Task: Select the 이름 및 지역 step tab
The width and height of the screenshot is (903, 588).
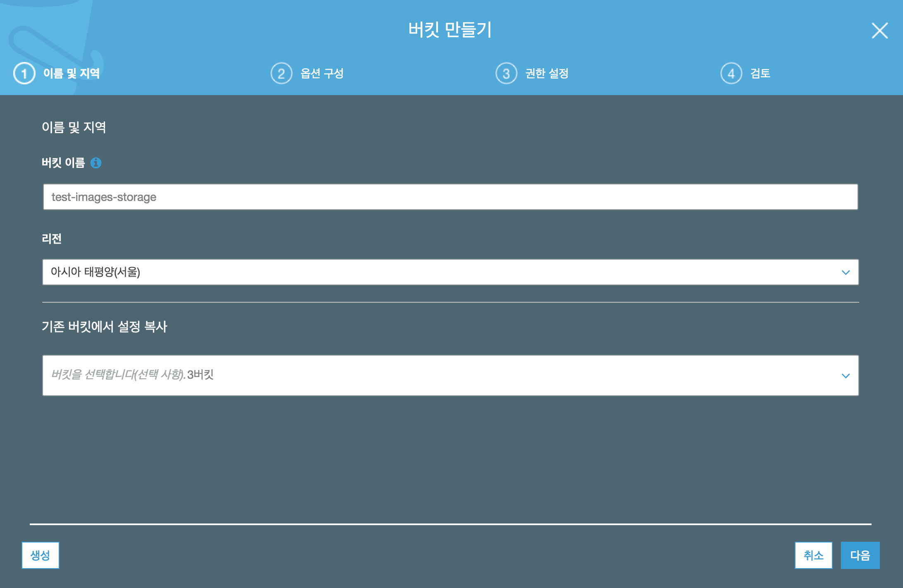Action: click(72, 74)
